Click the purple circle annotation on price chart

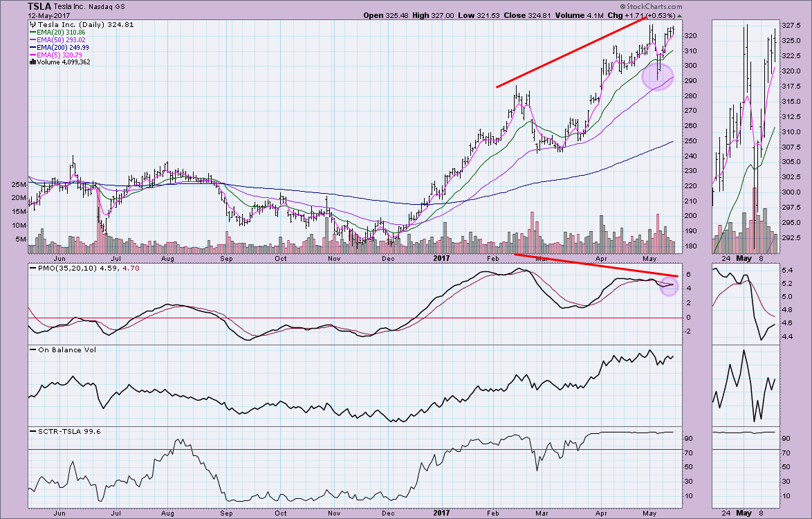[x=657, y=76]
